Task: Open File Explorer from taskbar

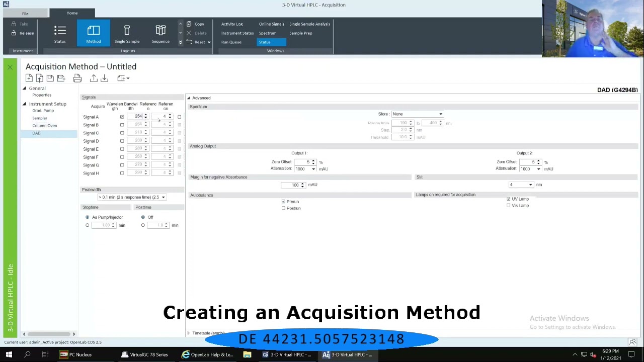Action: tap(247, 355)
